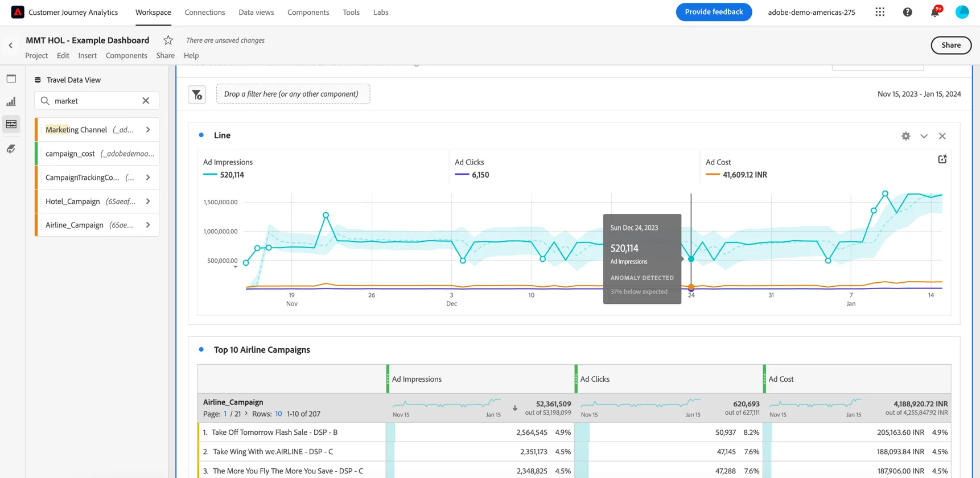Open the Visualizations bar chart icon
Image resolution: width=980 pixels, height=478 pixels.
tap(11, 101)
